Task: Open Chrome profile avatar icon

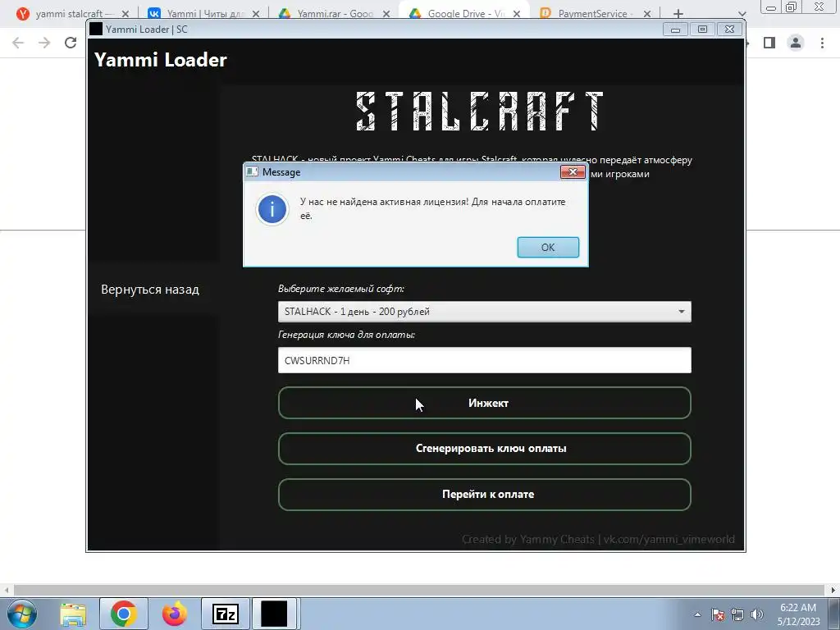Action: (796, 43)
